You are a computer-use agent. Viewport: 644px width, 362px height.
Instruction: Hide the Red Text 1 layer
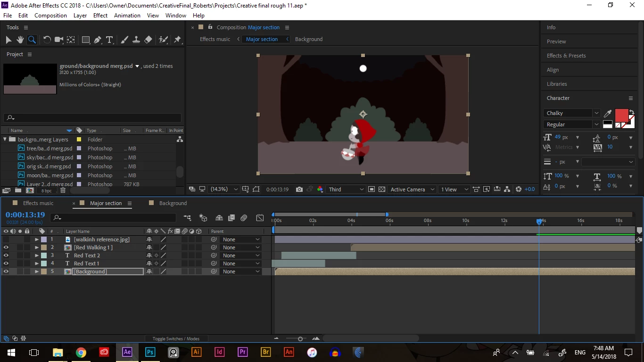[6, 263]
